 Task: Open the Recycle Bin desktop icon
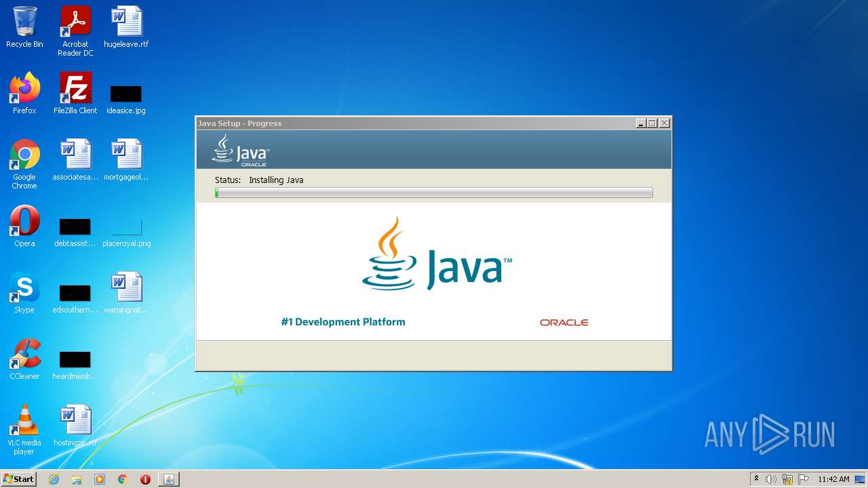coord(24,27)
